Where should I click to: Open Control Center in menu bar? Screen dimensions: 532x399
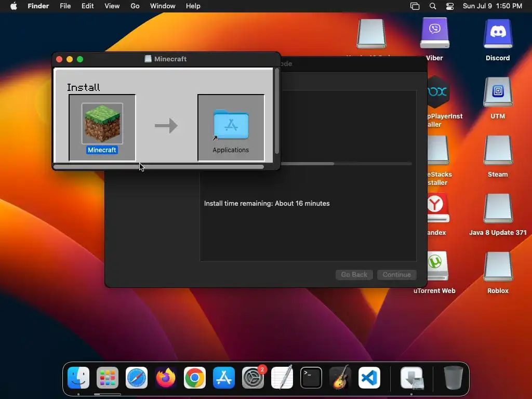click(450, 6)
